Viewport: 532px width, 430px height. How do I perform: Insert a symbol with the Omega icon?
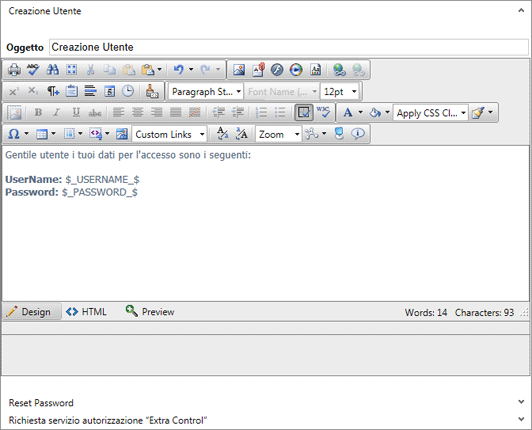point(14,134)
